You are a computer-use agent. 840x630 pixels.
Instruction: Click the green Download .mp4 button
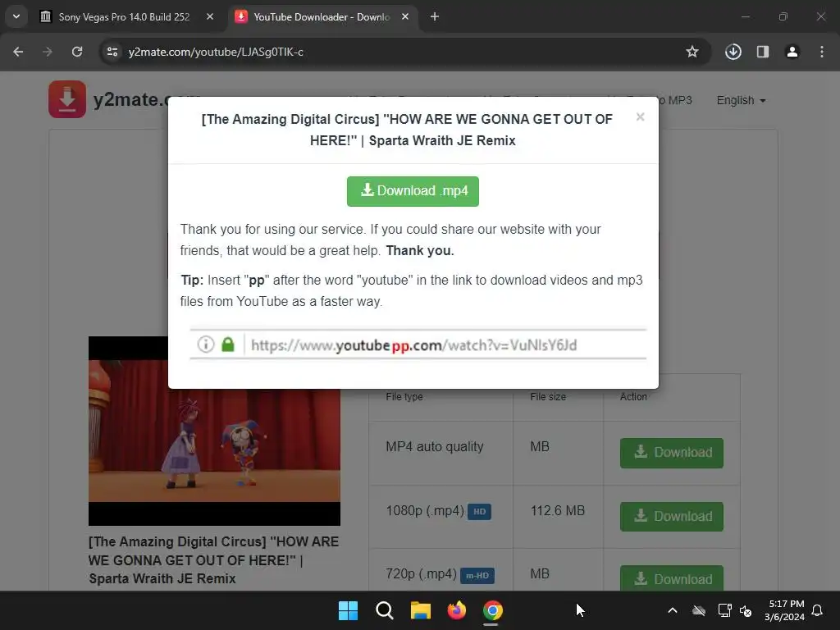point(413,191)
